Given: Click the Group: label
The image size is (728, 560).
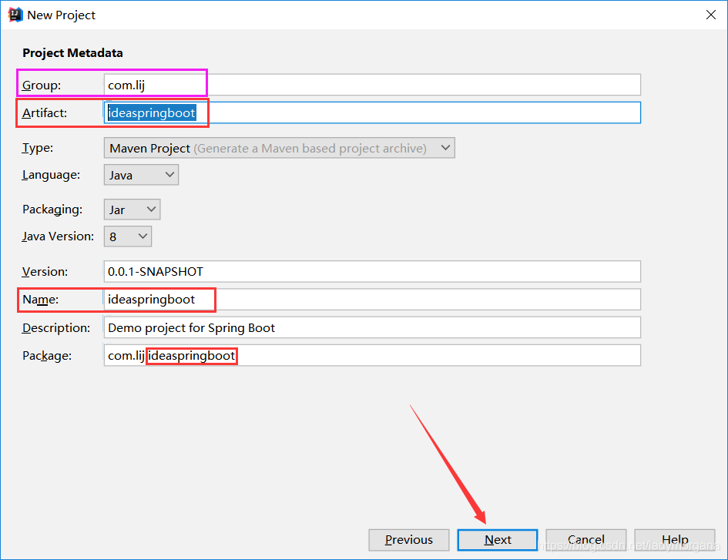Looking at the screenshot, I should click(42, 86).
